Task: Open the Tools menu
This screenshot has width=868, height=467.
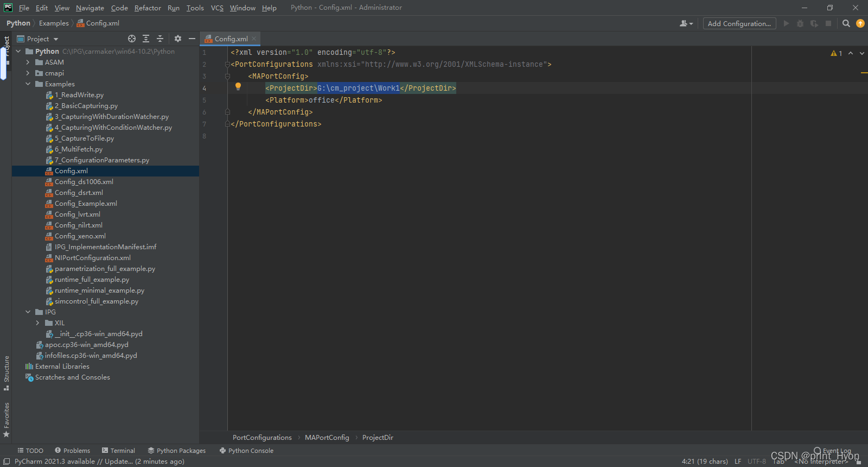Action: coord(195,8)
